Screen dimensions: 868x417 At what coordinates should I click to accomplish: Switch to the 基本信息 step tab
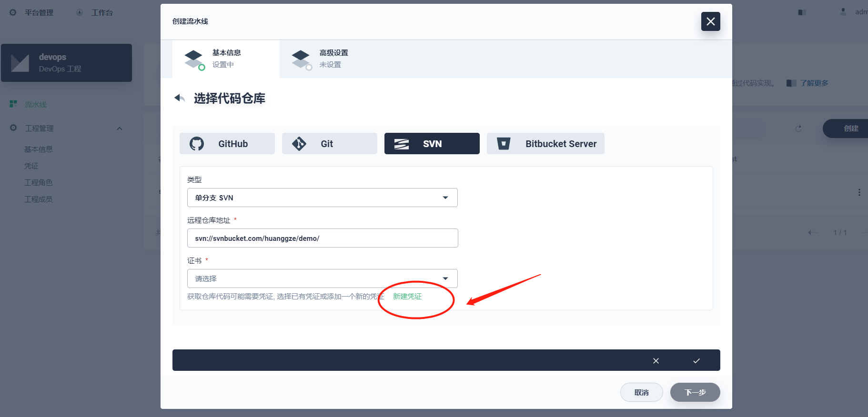(226, 59)
